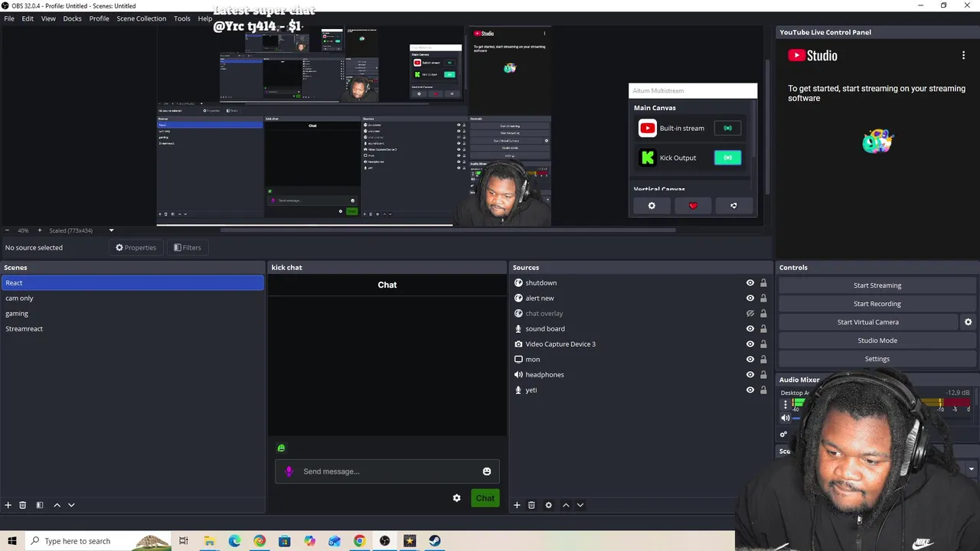Click Start Virtual Camera button
Screen dimensions: 980x551
coord(868,322)
